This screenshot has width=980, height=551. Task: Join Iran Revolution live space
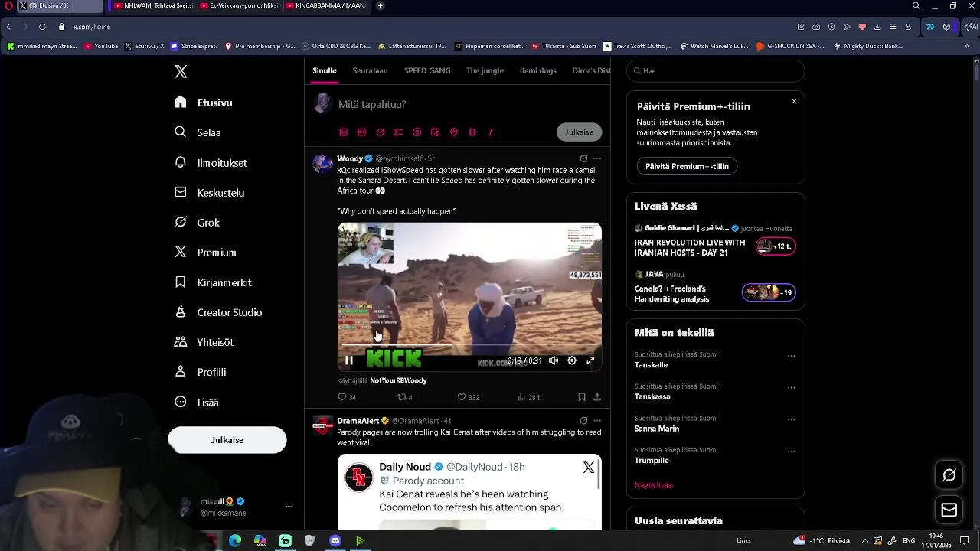pos(776,246)
